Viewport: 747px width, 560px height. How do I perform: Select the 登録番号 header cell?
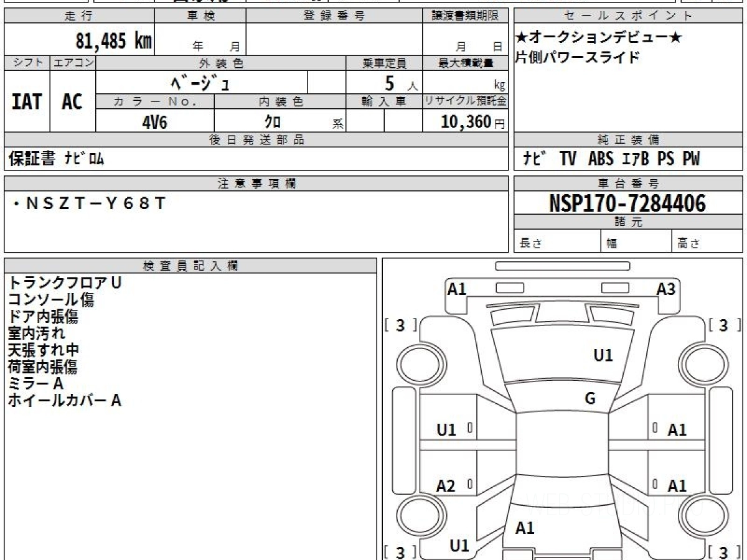coord(334,16)
